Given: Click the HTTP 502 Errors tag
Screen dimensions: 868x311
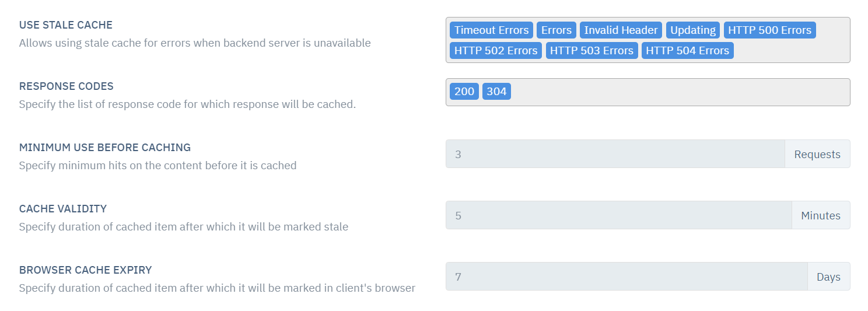Looking at the screenshot, I should click(x=496, y=51).
